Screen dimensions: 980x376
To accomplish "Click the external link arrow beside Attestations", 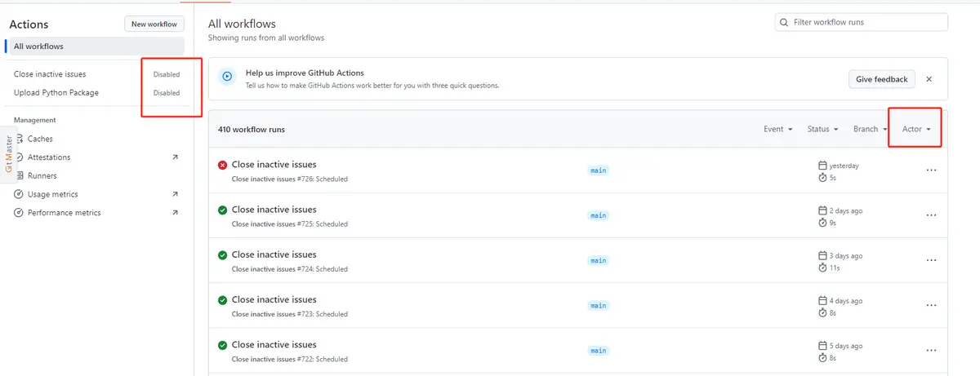I will [x=175, y=157].
